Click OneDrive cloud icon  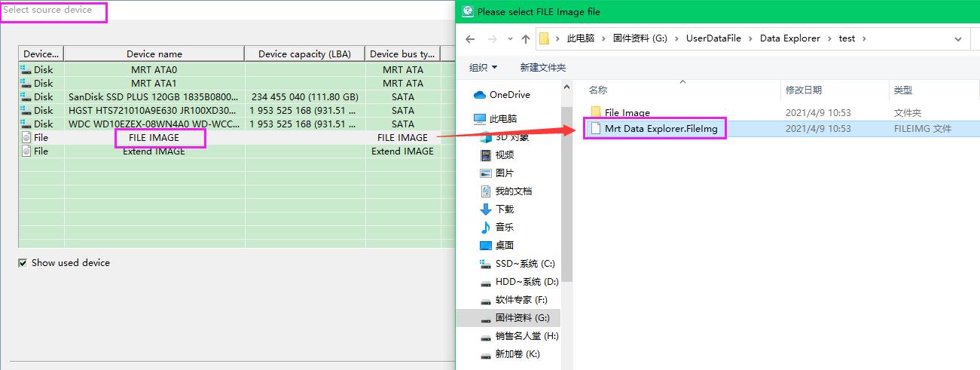(x=479, y=95)
